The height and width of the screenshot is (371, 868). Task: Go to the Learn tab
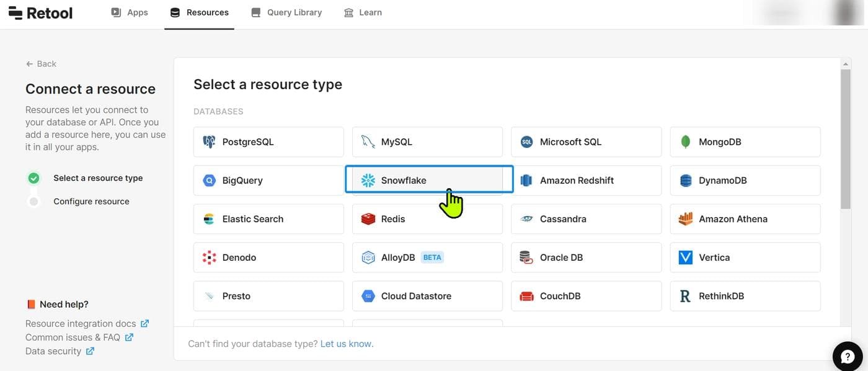pos(363,12)
